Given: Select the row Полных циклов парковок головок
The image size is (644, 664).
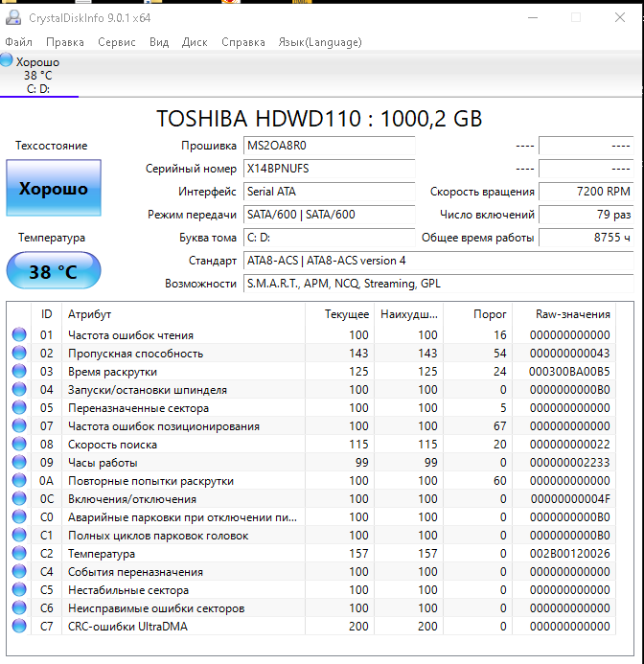Looking at the screenshot, I should [x=311, y=535].
